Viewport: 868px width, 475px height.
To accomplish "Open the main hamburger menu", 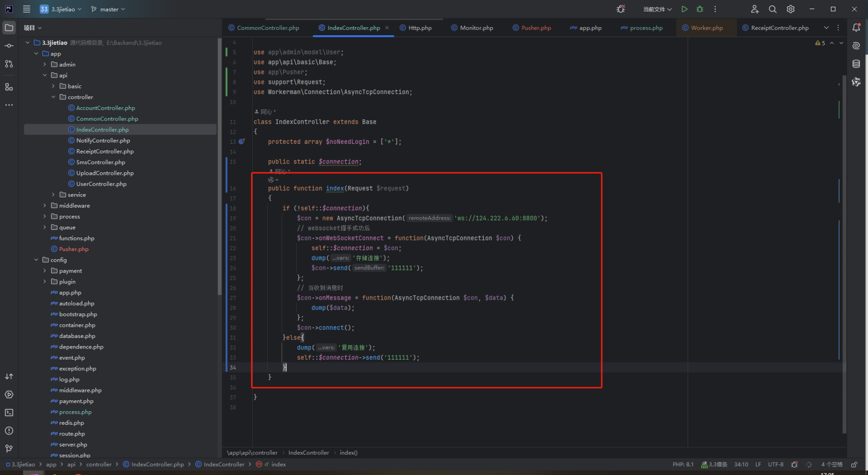I will pyautogui.click(x=27, y=9).
